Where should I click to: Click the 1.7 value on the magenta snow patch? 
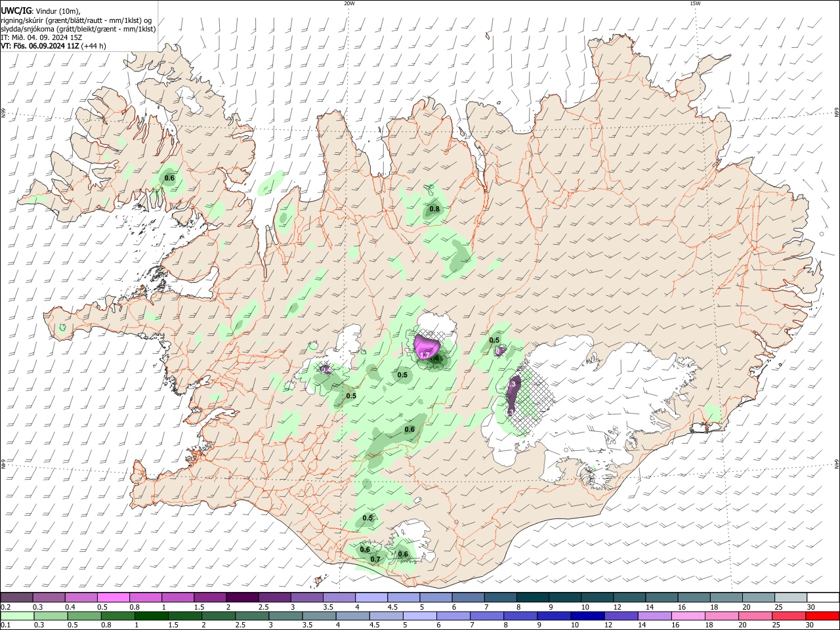coord(425,355)
